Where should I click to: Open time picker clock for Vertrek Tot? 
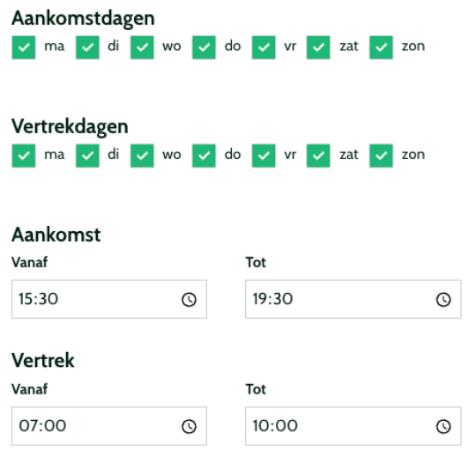click(x=443, y=426)
